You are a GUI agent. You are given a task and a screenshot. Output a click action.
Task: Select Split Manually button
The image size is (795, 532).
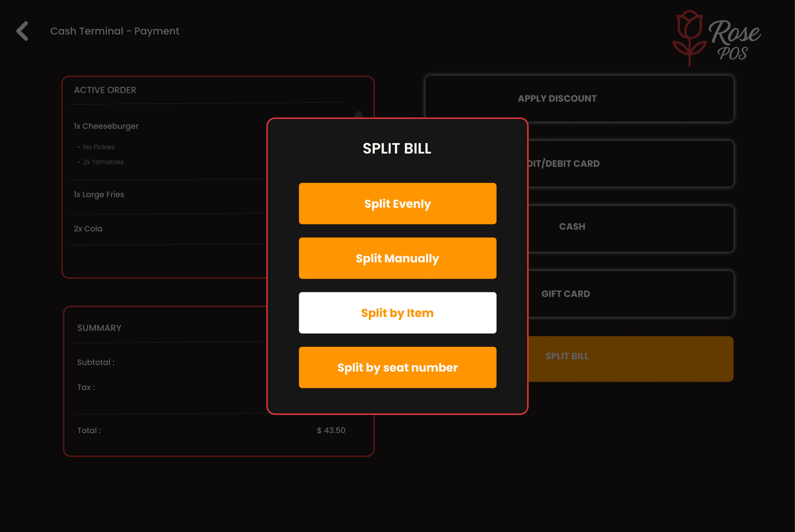coord(397,258)
